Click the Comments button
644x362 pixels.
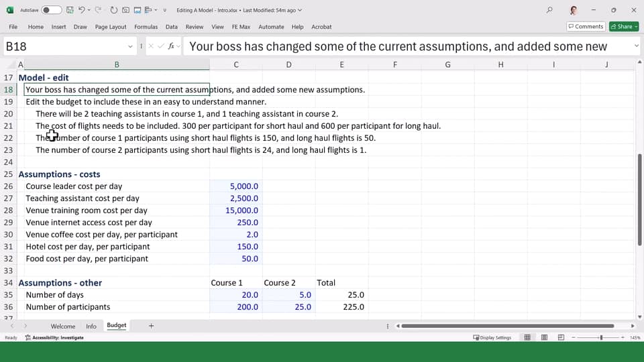[586, 27]
